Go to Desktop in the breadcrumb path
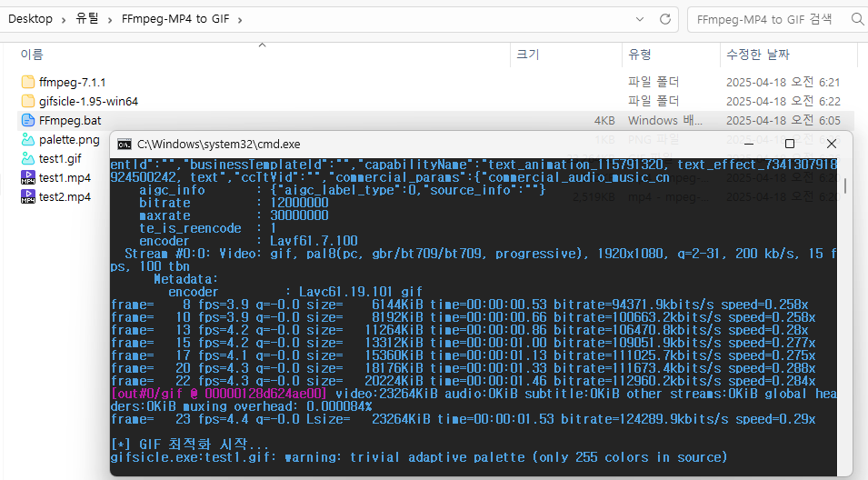The height and width of the screenshot is (480, 868). click(x=30, y=19)
